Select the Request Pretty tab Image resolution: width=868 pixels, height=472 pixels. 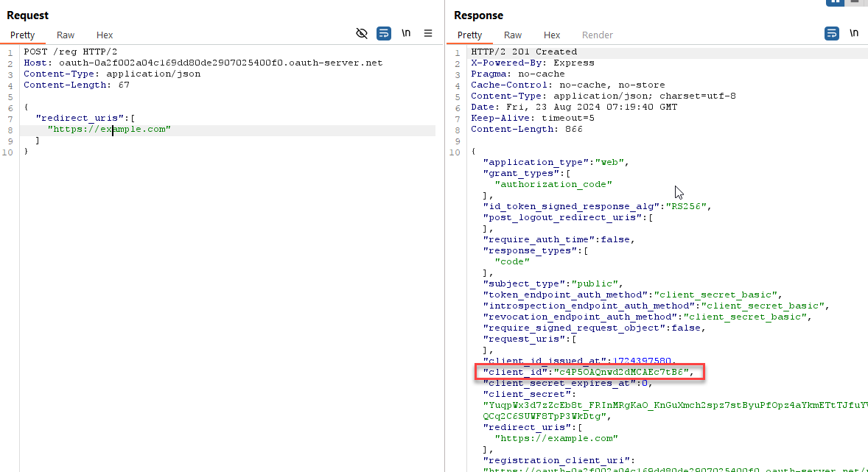[23, 35]
